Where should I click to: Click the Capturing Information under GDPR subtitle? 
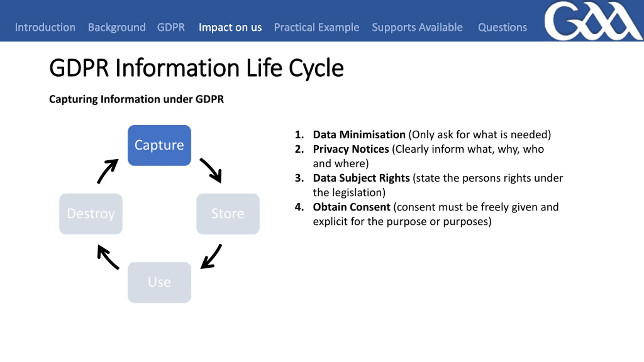(x=136, y=99)
